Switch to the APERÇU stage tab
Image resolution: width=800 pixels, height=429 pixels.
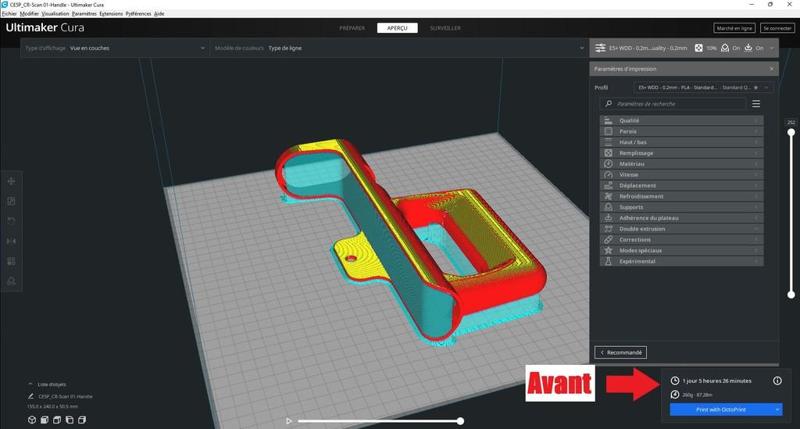tap(397, 28)
